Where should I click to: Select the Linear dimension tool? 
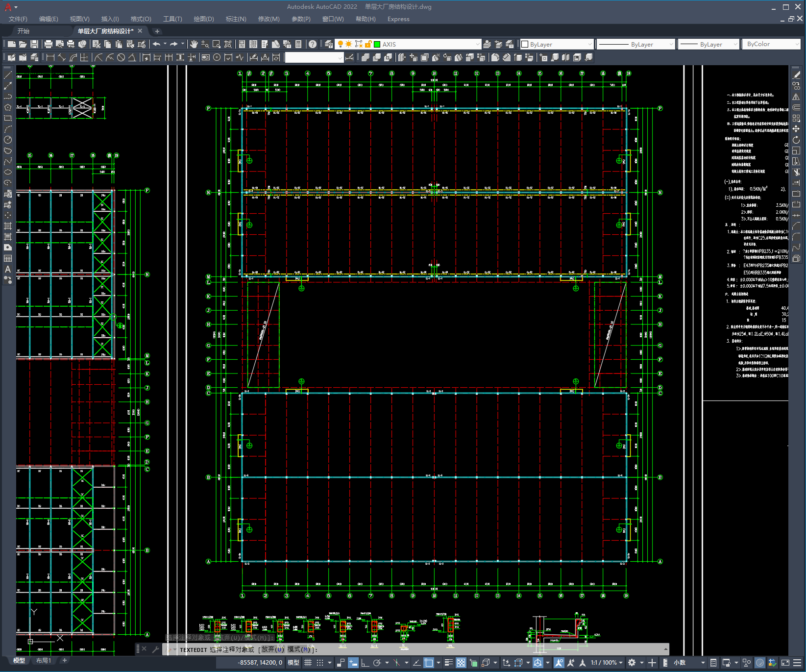click(x=50, y=57)
